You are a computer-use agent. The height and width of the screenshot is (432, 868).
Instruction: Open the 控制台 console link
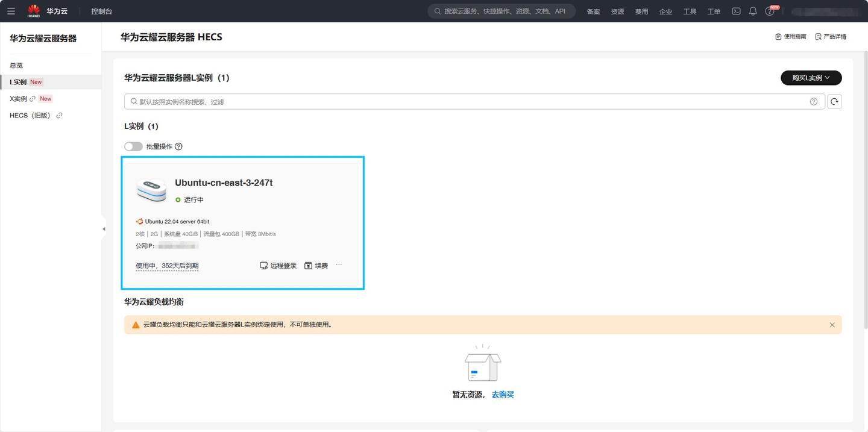click(102, 11)
